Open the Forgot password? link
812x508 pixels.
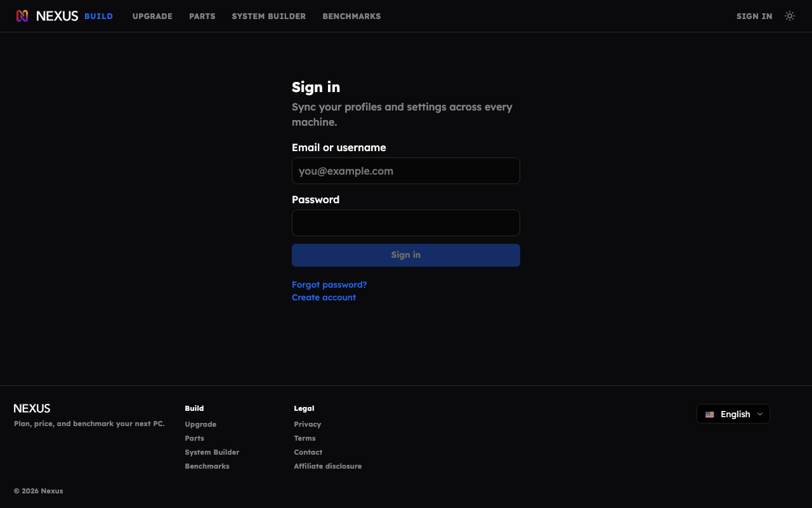(x=329, y=284)
